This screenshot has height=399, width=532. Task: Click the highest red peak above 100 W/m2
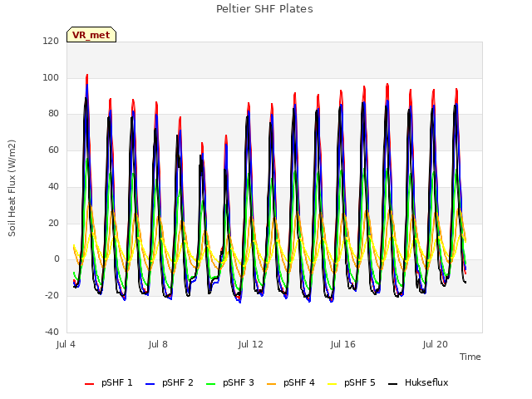tap(87, 75)
